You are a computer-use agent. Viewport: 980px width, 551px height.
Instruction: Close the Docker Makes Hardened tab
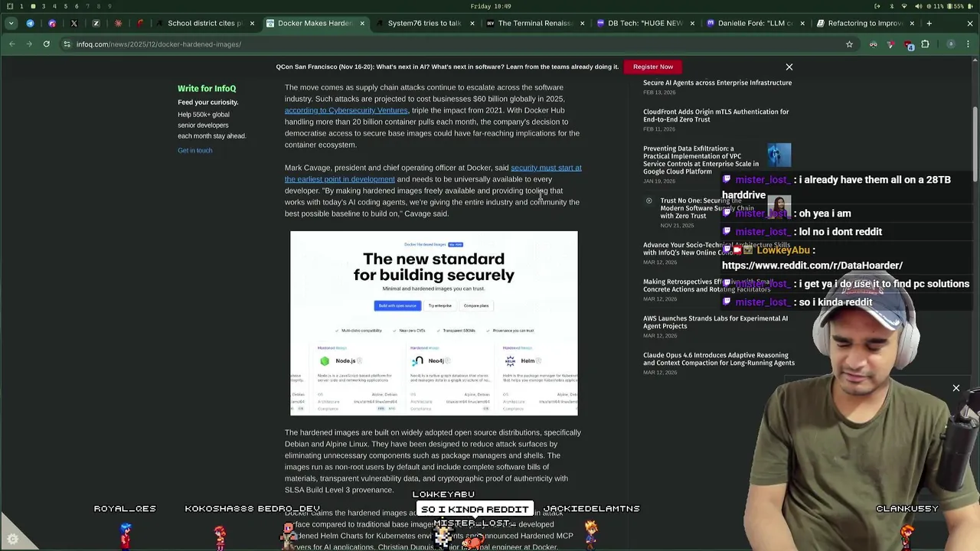(361, 23)
